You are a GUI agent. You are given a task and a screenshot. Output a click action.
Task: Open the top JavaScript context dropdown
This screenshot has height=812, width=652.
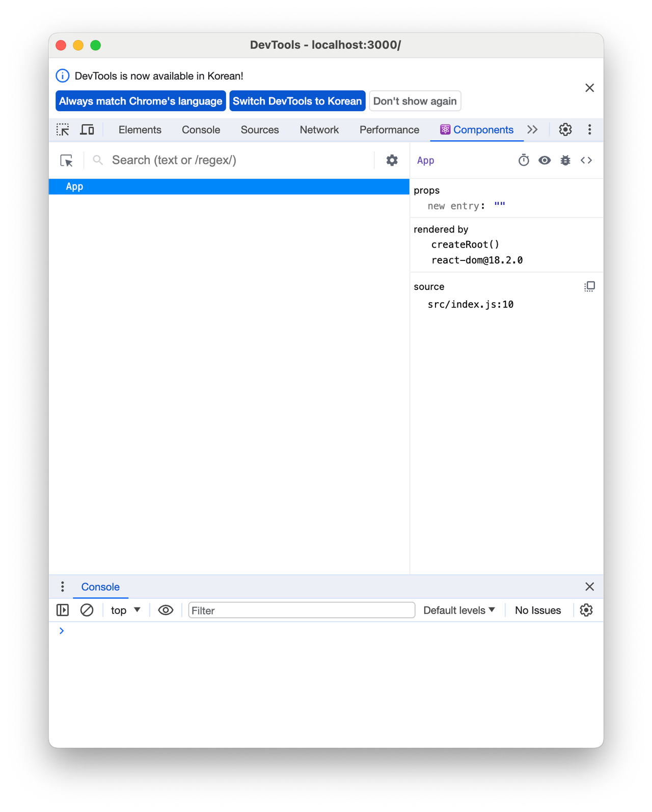[125, 610]
